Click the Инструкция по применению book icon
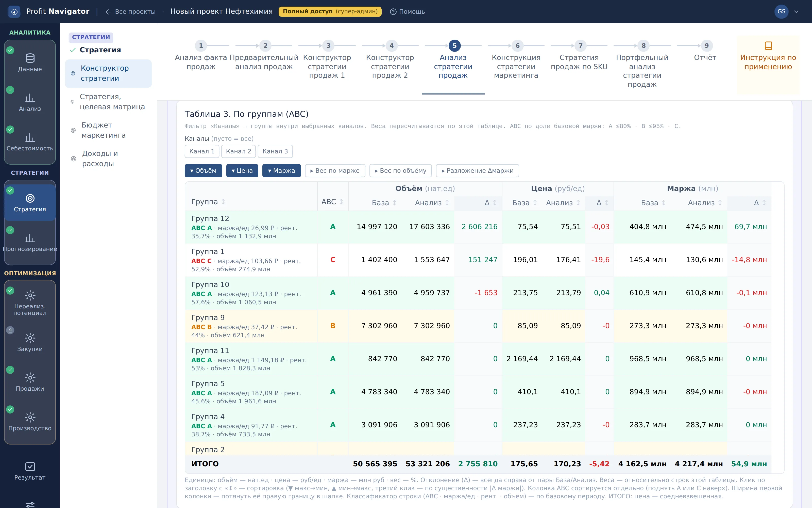 768,45
